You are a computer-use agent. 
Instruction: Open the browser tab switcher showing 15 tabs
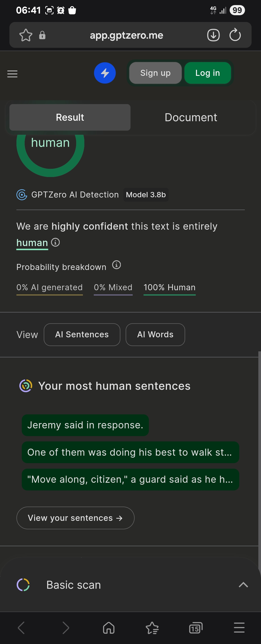tap(196, 628)
